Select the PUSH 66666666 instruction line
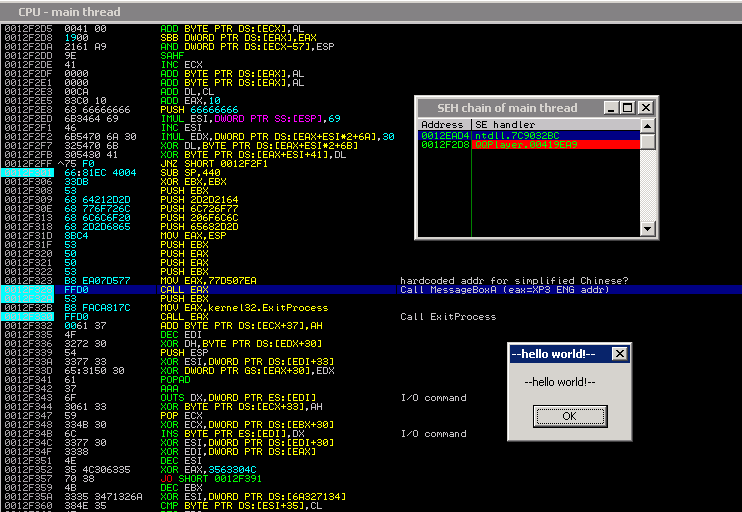Screen dimensions: 742x512 click(x=199, y=110)
